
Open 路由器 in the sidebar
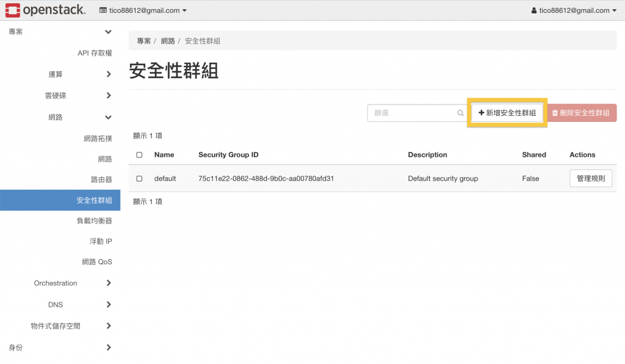pyautogui.click(x=101, y=180)
